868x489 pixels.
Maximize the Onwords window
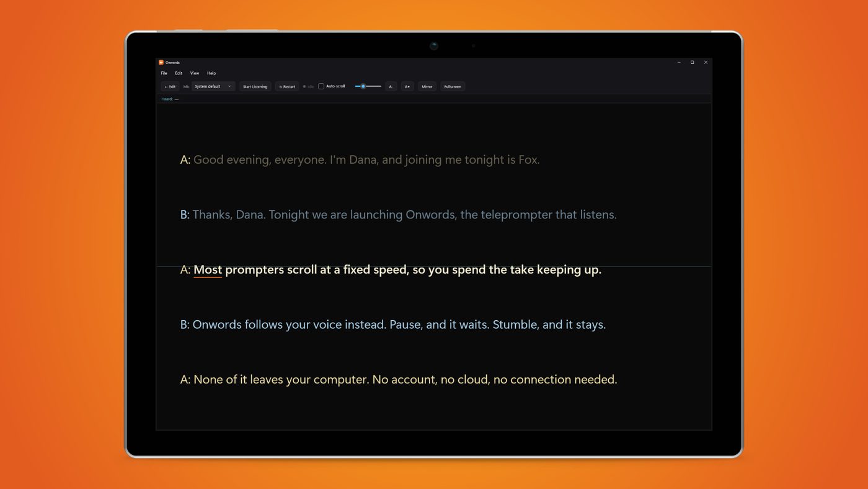point(693,62)
